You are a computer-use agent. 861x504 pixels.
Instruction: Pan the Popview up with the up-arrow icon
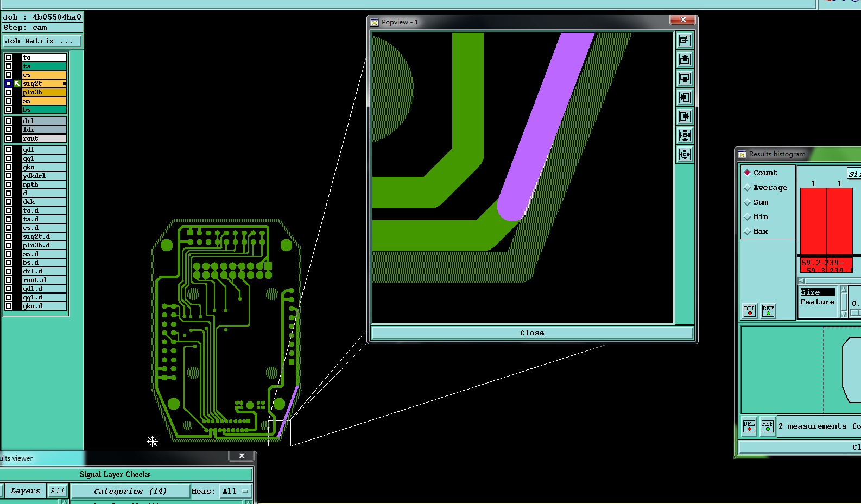click(685, 59)
